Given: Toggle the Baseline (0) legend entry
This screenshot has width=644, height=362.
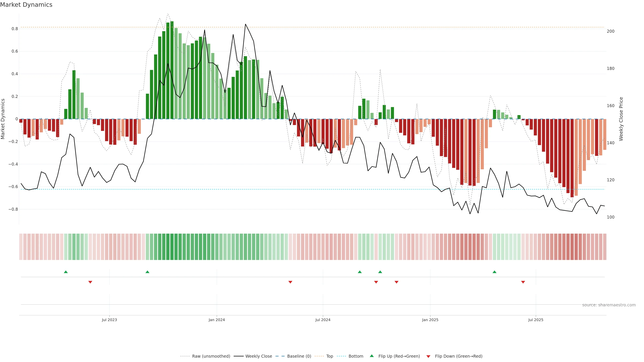Looking at the screenshot, I should pos(299,356).
